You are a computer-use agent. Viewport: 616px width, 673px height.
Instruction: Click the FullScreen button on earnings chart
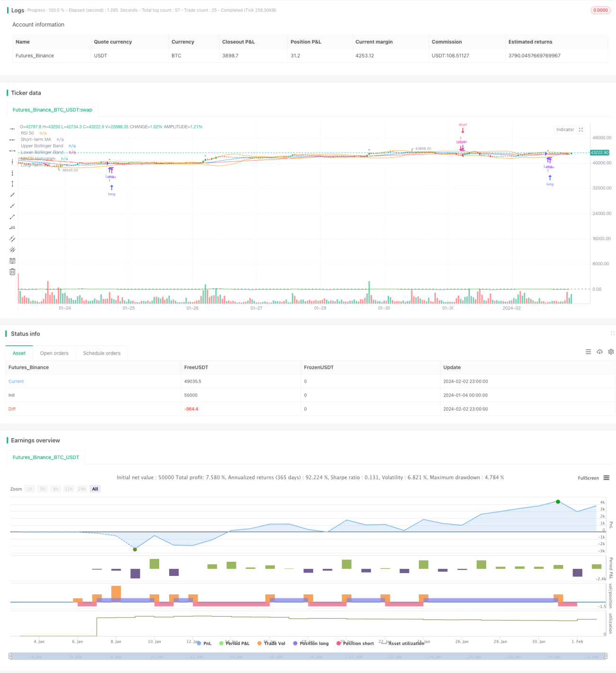point(588,478)
